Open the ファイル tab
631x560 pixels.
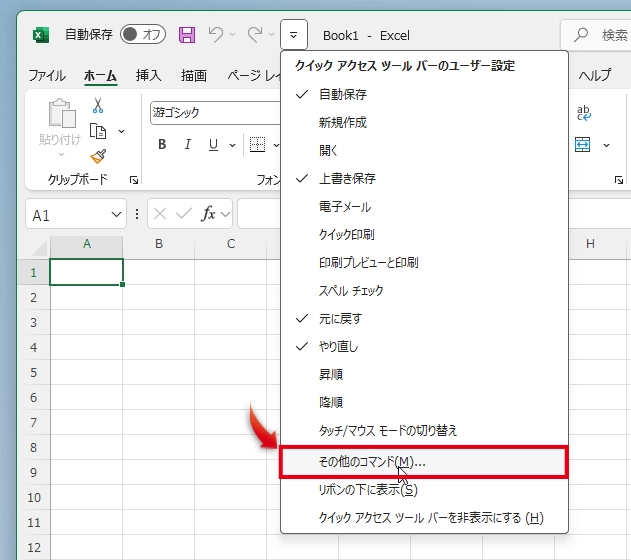[x=47, y=75]
